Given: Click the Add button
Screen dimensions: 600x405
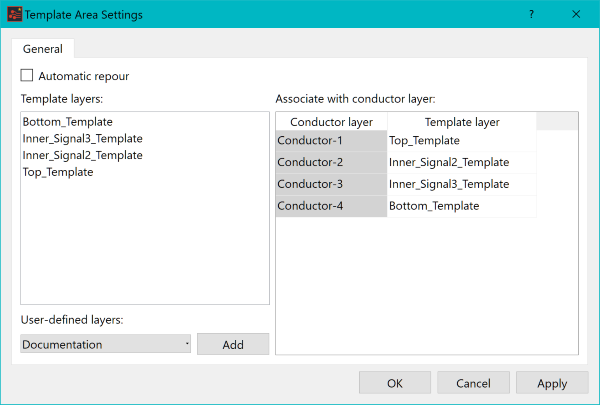Looking at the screenshot, I should point(233,344).
